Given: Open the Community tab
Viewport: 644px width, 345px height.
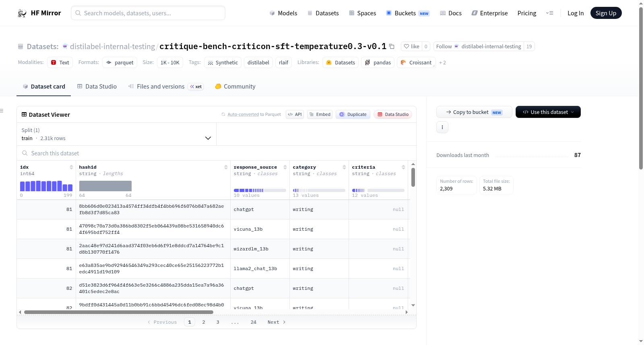Looking at the screenshot, I should (x=235, y=87).
